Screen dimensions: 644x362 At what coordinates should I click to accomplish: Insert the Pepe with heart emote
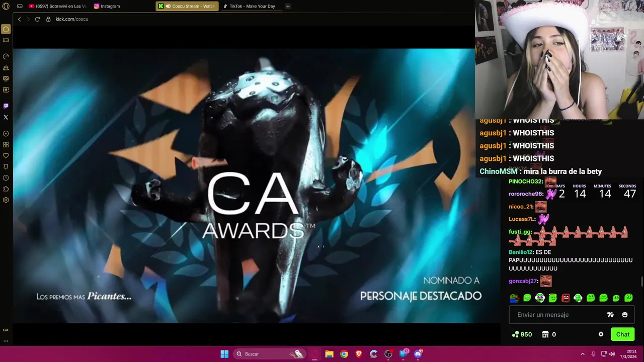pos(514,298)
